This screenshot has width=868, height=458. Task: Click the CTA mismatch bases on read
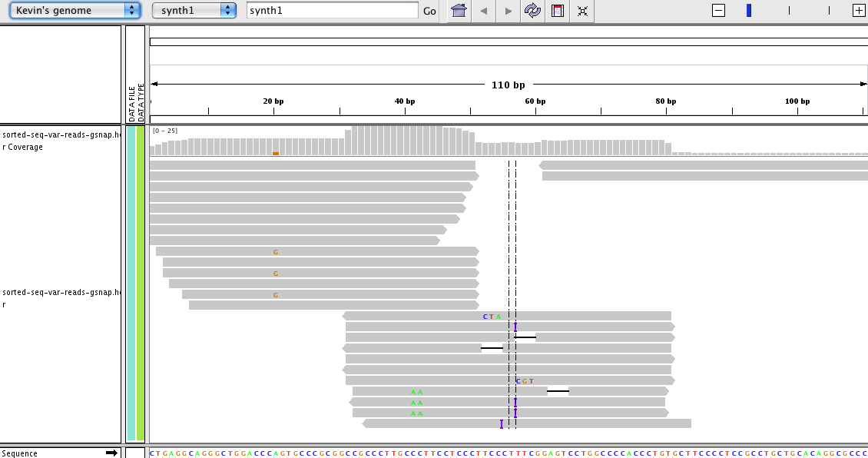click(x=492, y=317)
